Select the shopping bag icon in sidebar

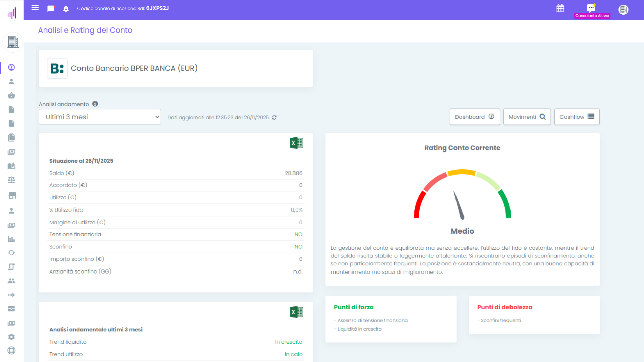[x=11, y=95]
